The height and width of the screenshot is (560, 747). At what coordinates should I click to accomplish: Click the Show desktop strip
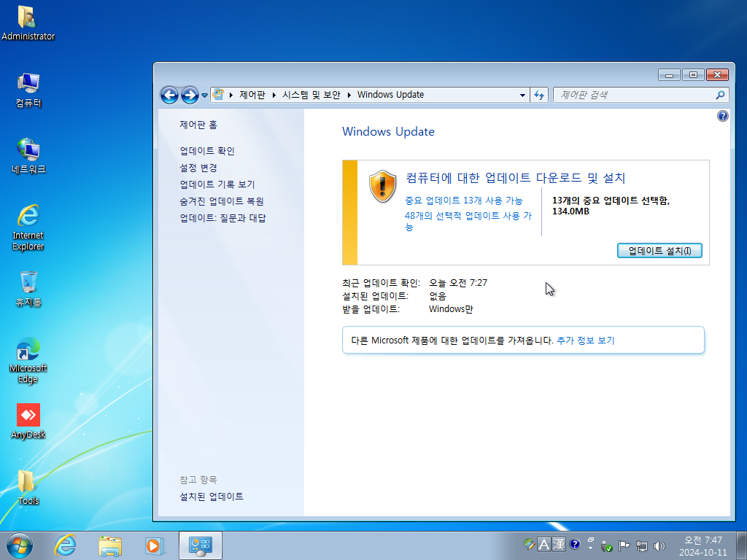pos(743,545)
